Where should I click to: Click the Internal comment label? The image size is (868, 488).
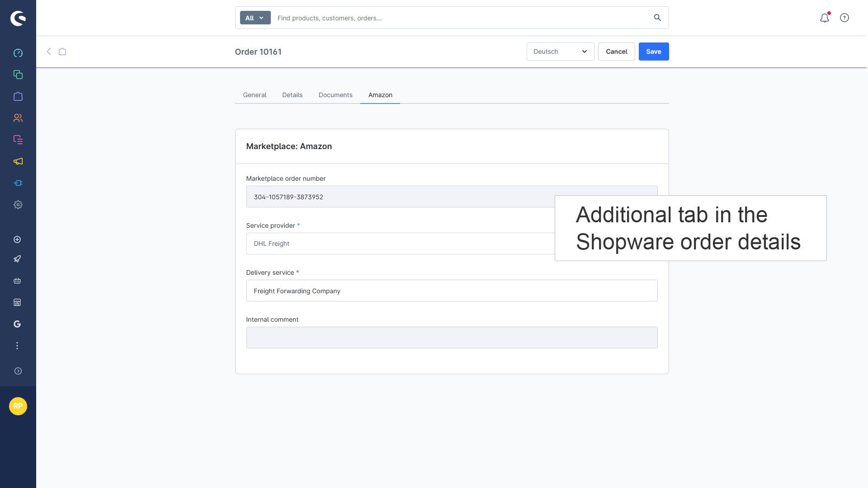tap(272, 319)
